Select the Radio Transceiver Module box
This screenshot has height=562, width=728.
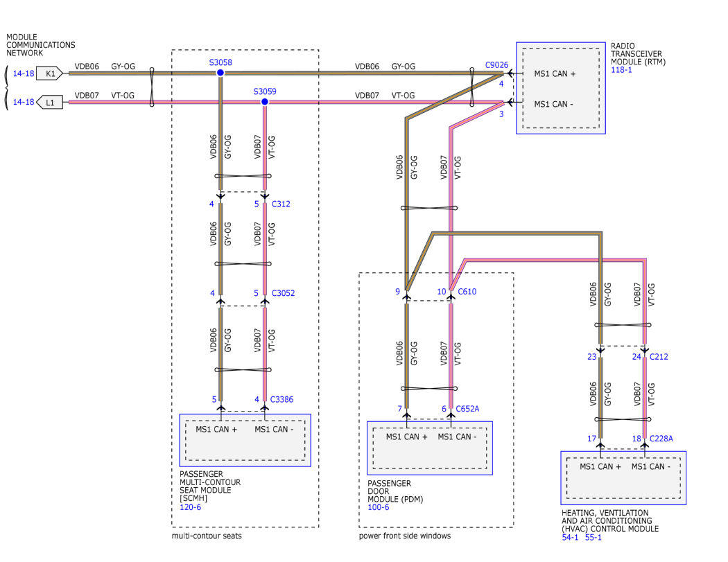click(560, 88)
